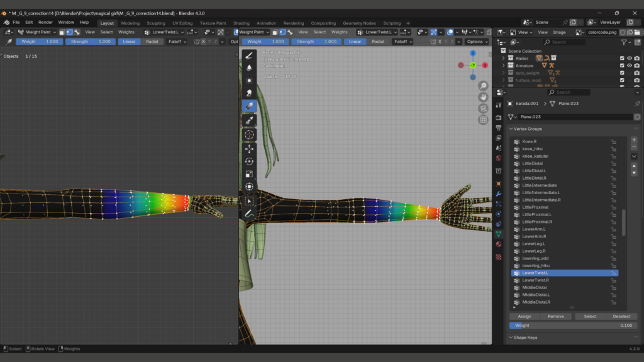Select the Paint brush tool in right viewport

pos(249,55)
